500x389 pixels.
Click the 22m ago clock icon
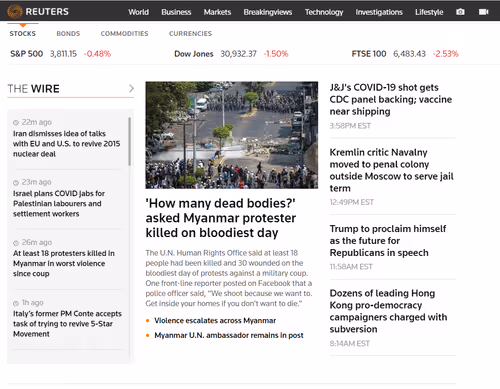pos(16,123)
